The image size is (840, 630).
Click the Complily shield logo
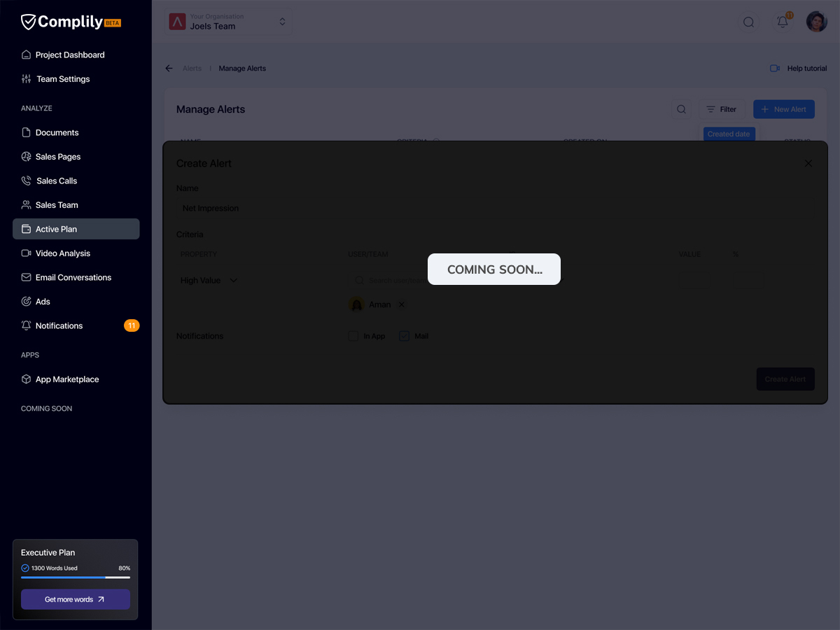click(28, 22)
